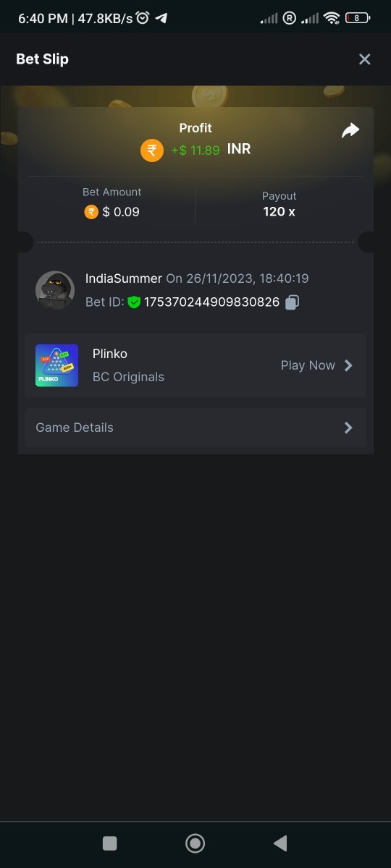Viewport: 391px width, 868px height.
Task: Copy the Bet ID number
Action: tap(292, 302)
